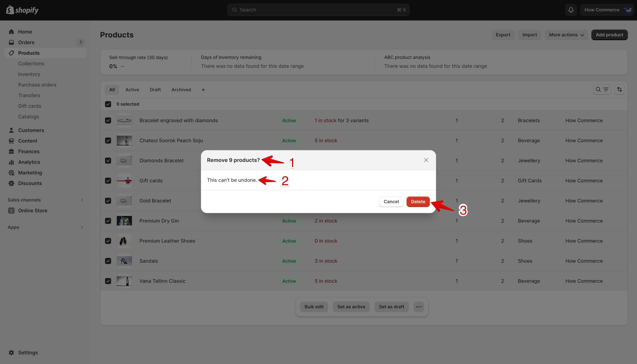Click the sort products icon
The image size is (637, 364).
coord(619,90)
